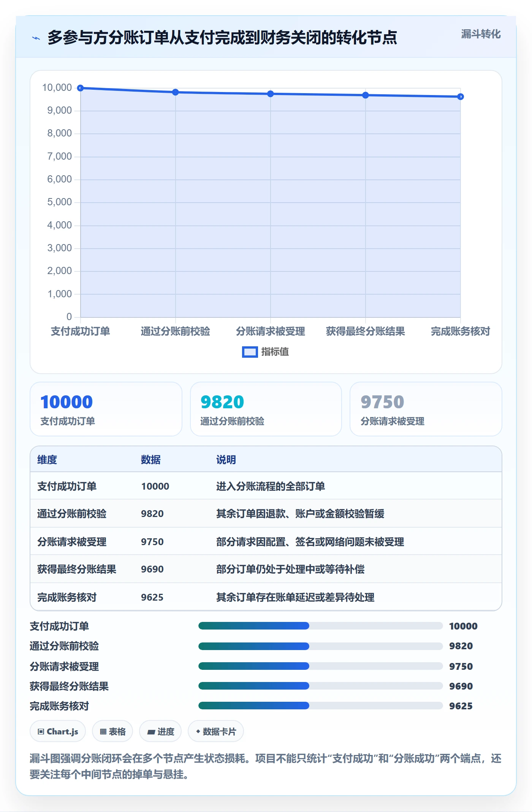532x812 pixels.
Task: Click progress label 获得最终分账结果
Action: point(69,686)
